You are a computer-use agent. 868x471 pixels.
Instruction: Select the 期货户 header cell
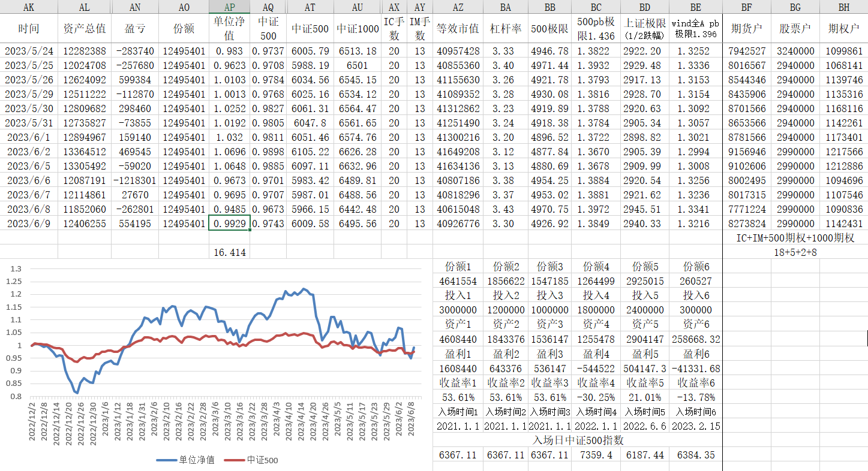click(747, 29)
